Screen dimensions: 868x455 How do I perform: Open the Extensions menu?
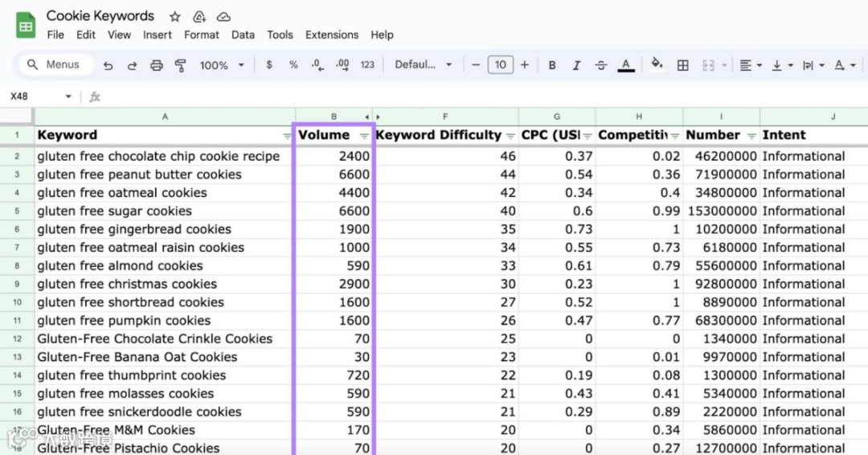click(332, 35)
